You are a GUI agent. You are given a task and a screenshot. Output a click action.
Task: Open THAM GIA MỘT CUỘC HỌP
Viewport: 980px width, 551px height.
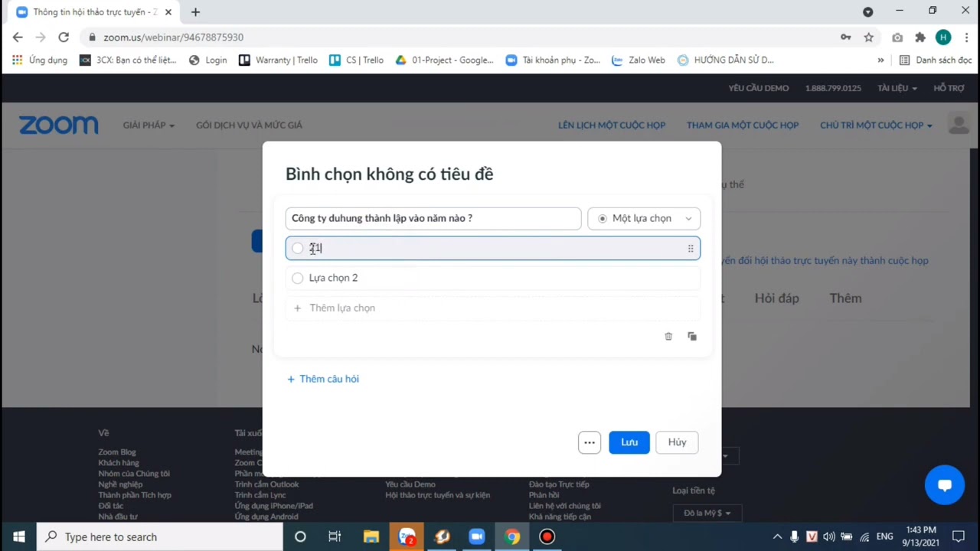743,126
